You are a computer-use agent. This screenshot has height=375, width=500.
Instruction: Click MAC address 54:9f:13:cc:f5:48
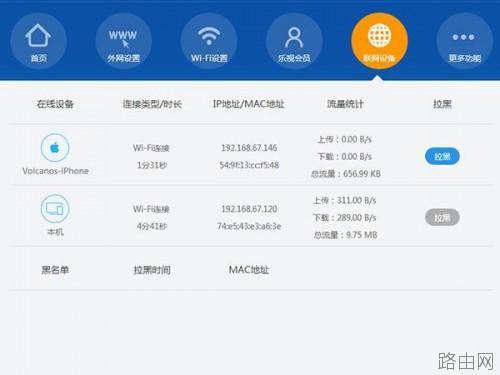(249, 165)
